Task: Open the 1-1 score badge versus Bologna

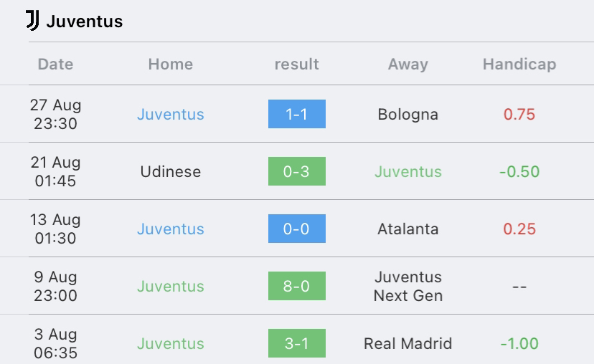Action: coord(297,114)
